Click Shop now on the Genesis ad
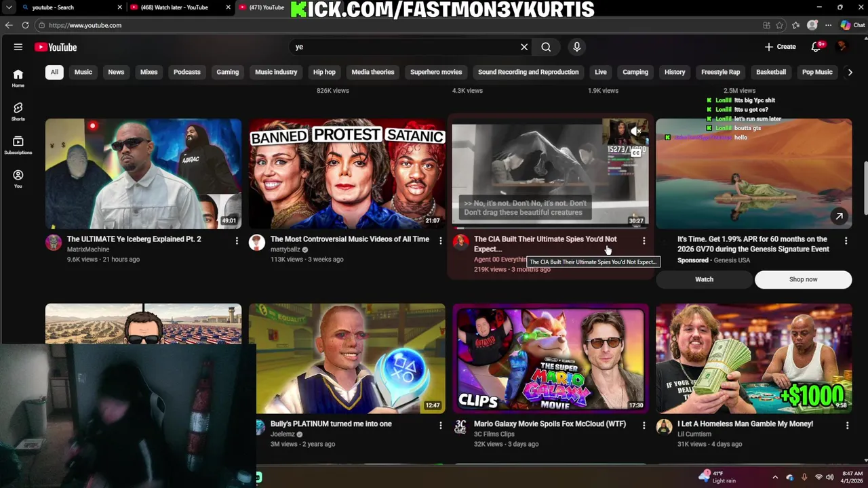Screen dimensions: 868x488 (803, 279)
